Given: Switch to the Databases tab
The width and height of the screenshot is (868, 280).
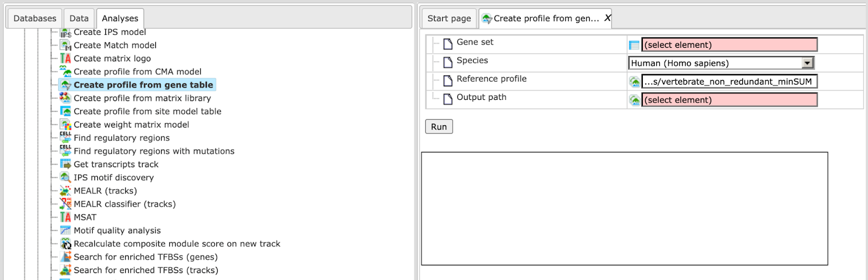Looking at the screenshot, I should (x=35, y=18).
